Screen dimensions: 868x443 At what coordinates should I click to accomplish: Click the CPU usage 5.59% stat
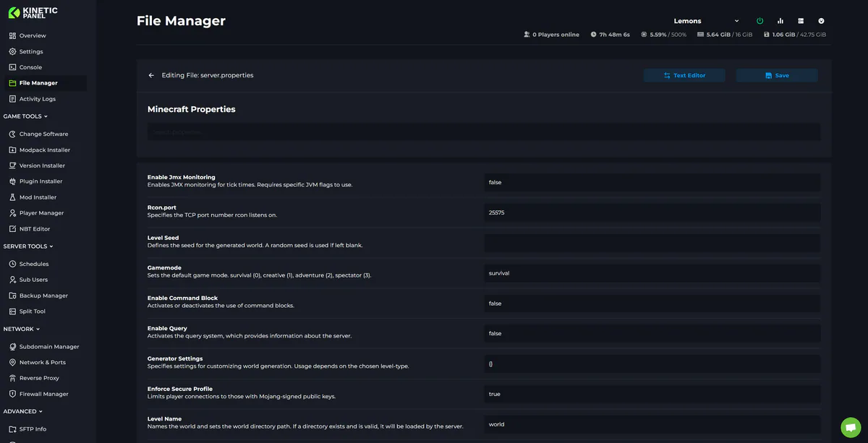(663, 35)
